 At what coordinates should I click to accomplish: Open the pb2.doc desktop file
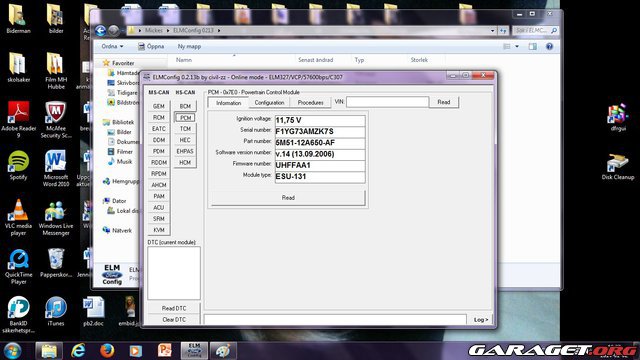[93, 311]
